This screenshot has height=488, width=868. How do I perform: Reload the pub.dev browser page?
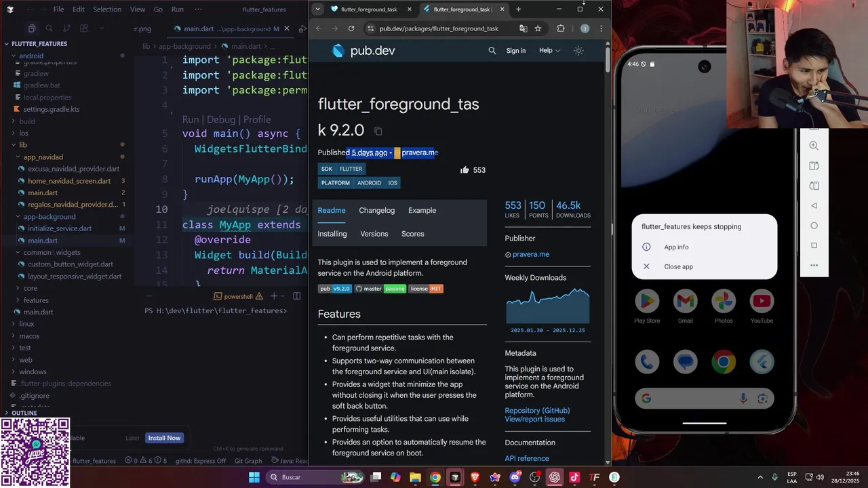351,28
